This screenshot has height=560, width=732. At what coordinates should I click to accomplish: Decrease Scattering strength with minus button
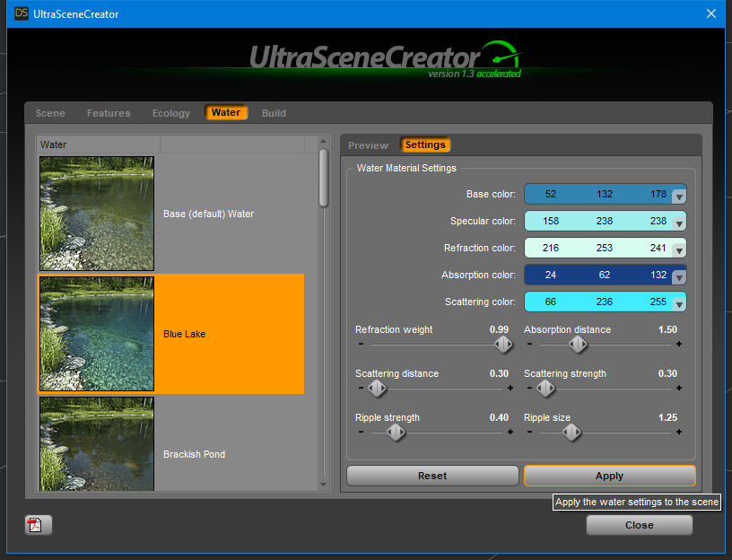529,388
